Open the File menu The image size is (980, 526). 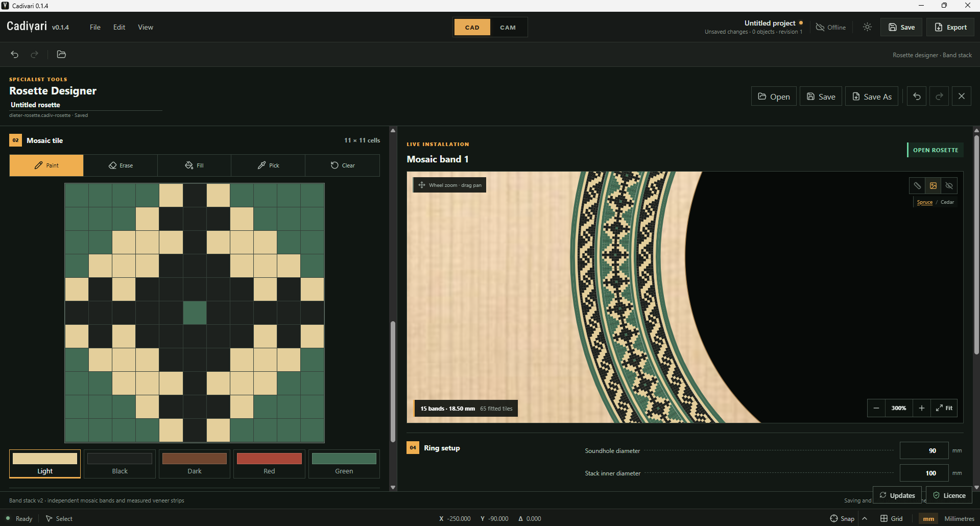95,27
